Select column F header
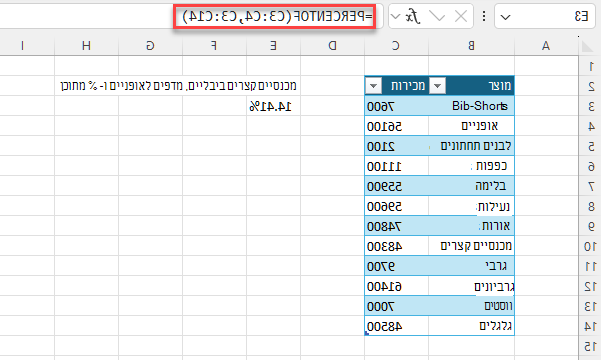 pos(214,46)
